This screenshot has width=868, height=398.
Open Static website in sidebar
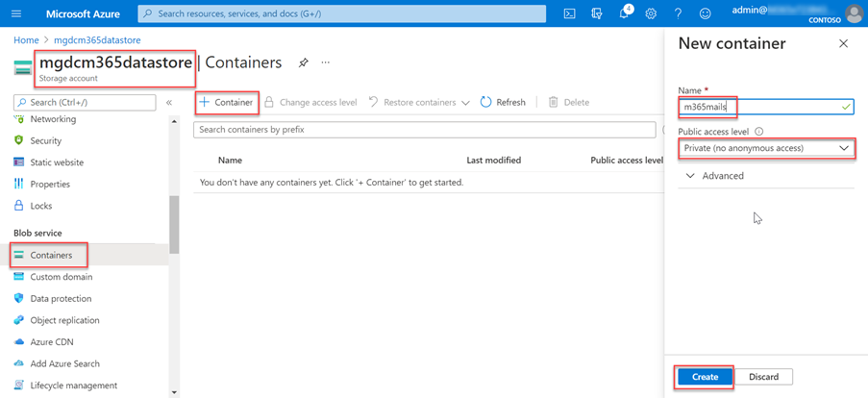tap(57, 162)
